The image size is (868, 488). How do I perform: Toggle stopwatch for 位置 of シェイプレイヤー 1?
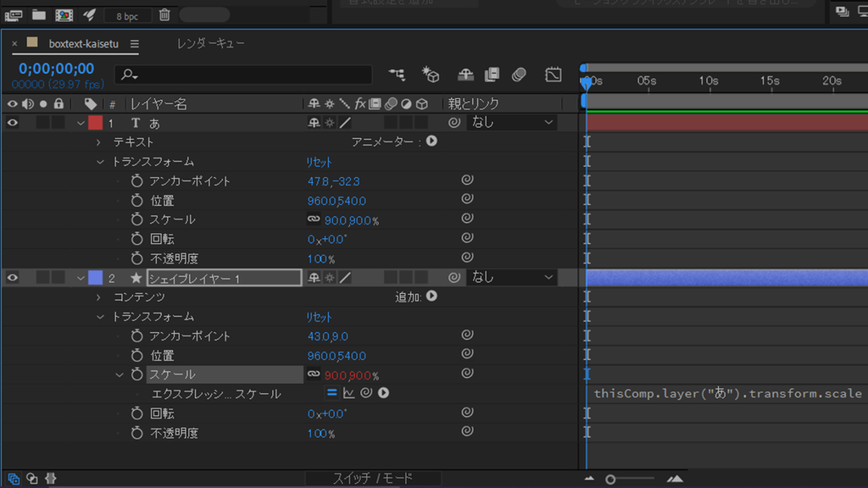(x=136, y=355)
